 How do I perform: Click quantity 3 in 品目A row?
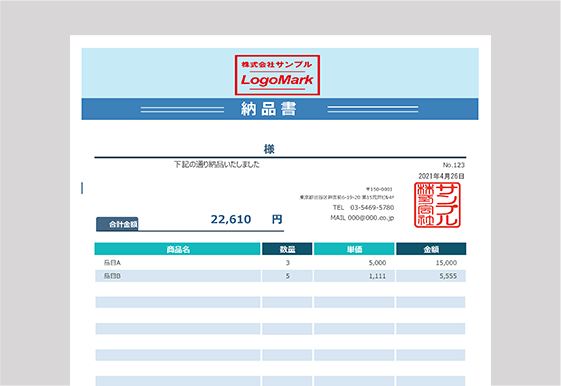tap(287, 263)
